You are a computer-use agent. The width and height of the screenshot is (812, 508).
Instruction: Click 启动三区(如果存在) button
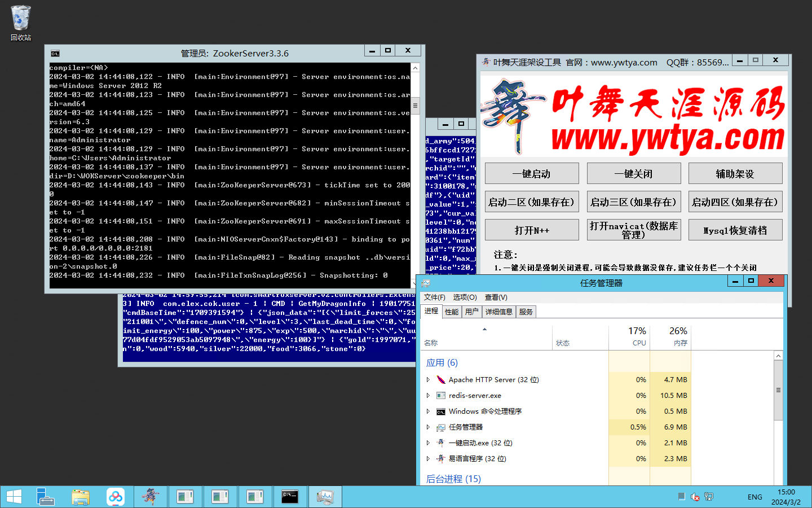click(x=634, y=202)
